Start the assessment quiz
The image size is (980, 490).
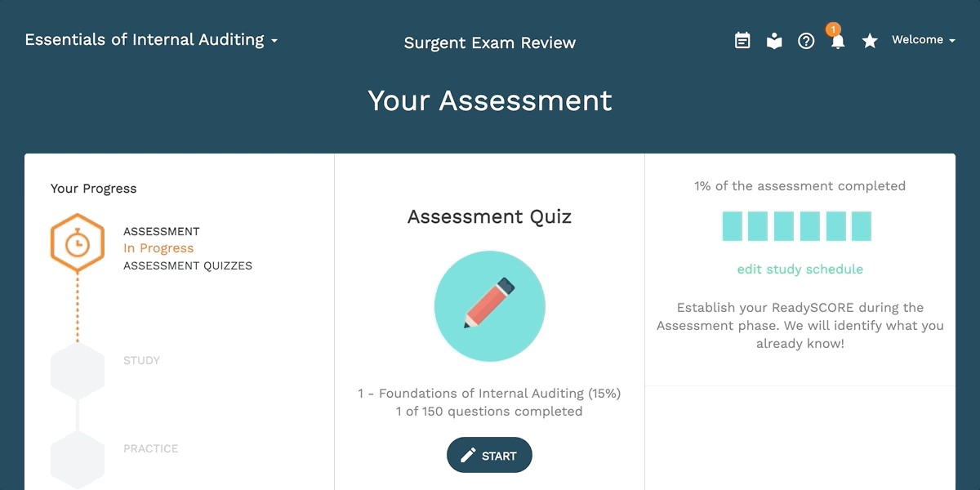pyautogui.click(x=489, y=455)
